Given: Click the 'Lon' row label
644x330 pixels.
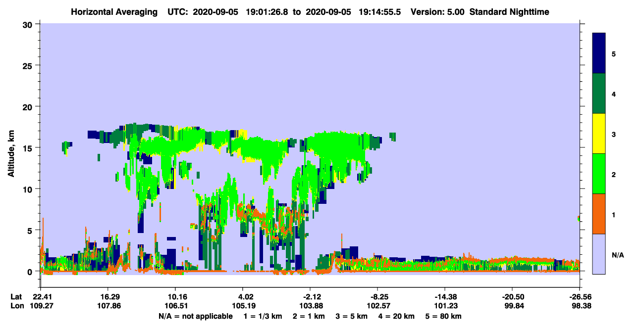Looking at the screenshot, I should click(x=16, y=306).
